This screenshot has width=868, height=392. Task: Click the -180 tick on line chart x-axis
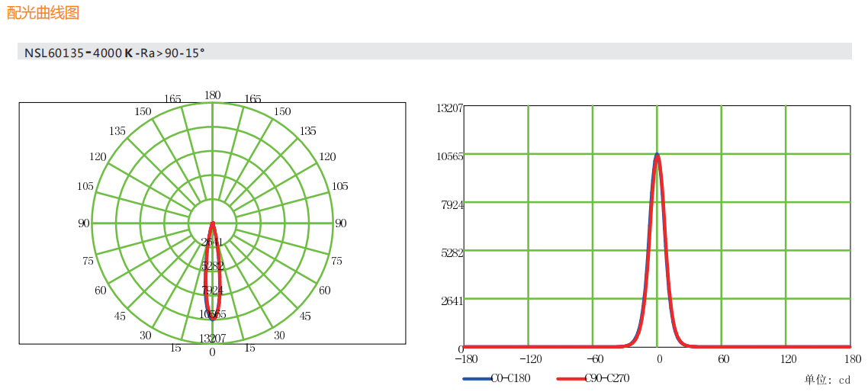(x=465, y=358)
